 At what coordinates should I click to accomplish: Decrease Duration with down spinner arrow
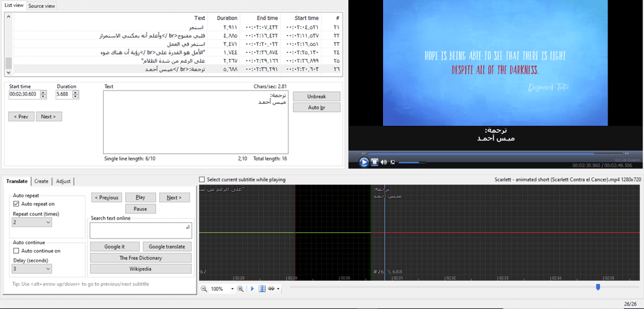click(75, 96)
